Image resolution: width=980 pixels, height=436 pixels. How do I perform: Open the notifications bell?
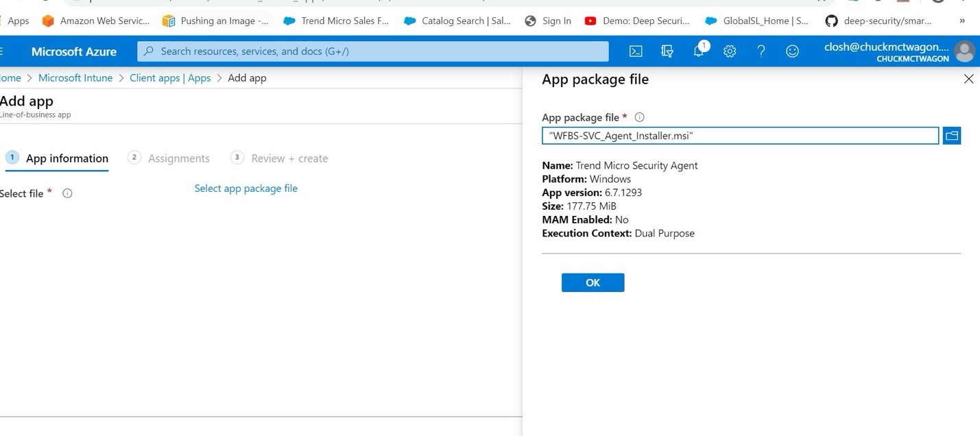tap(700, 50)
